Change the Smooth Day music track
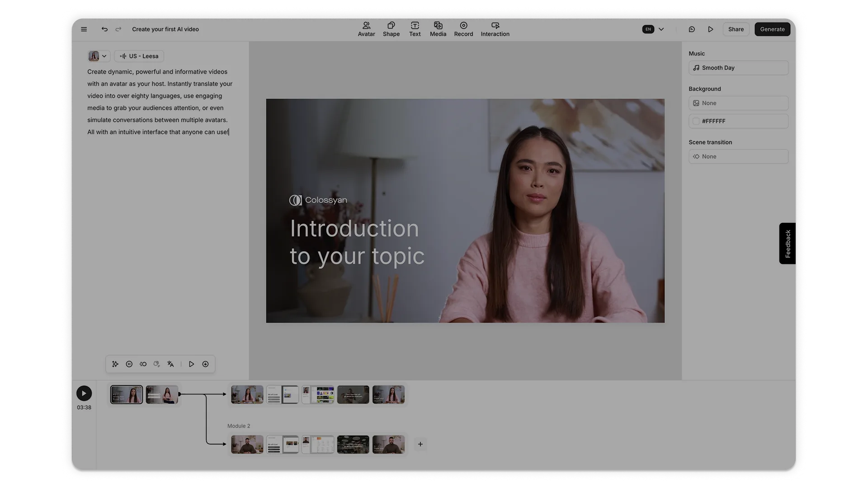Image resolution: width=868 pixels, height=488 pixels. pyautogui.click(x=738, y=68)
